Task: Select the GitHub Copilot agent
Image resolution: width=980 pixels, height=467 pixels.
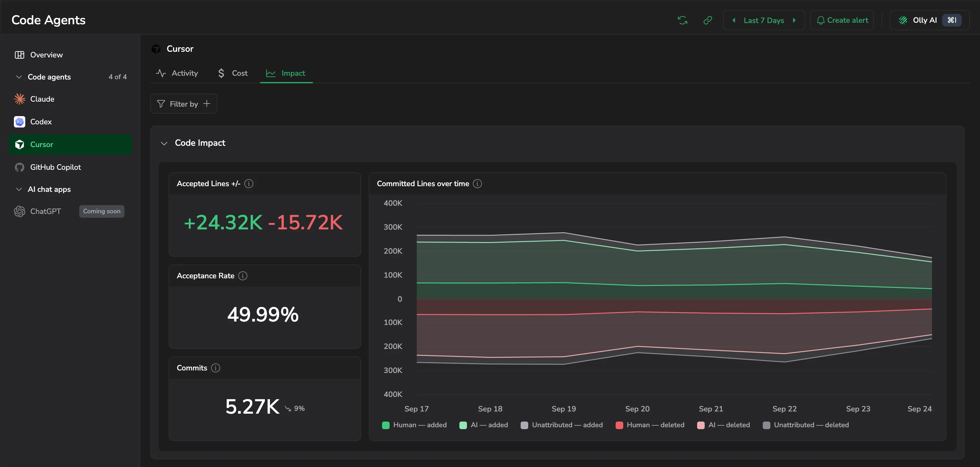Action: (70, 167)
